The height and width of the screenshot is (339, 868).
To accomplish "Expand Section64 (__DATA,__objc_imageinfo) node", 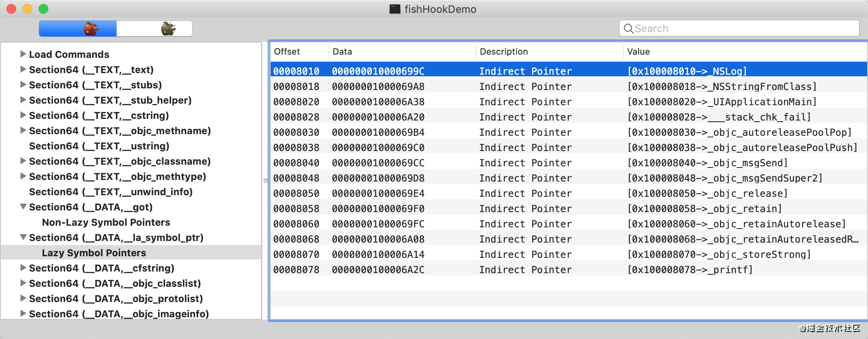I will point(23,313).
